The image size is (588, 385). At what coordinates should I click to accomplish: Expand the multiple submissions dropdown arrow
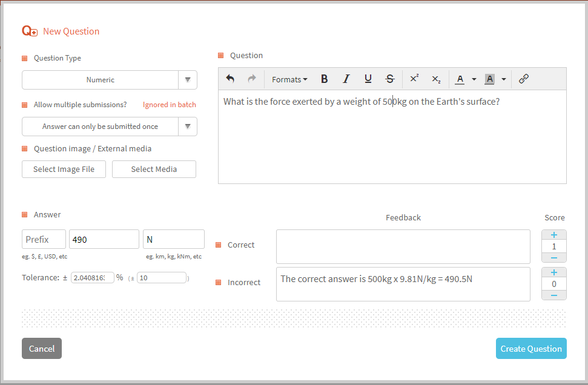(188, 127)
